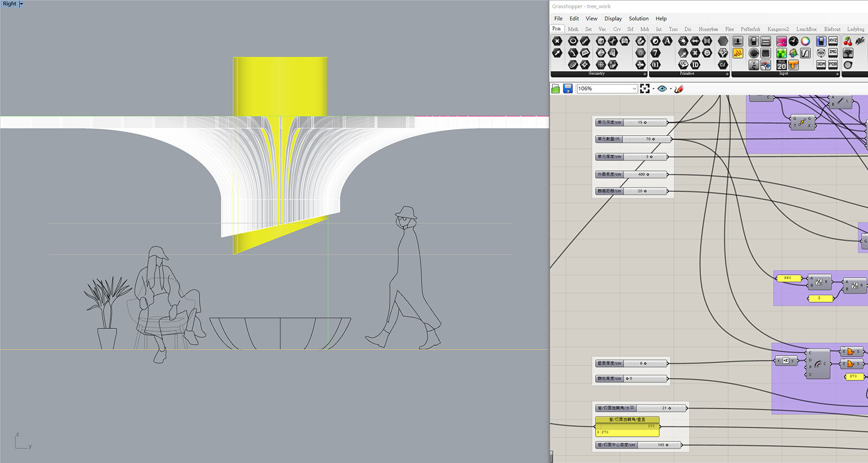Switch to the Math tab
The image size is (868, 463).
(x=573, y=29)
